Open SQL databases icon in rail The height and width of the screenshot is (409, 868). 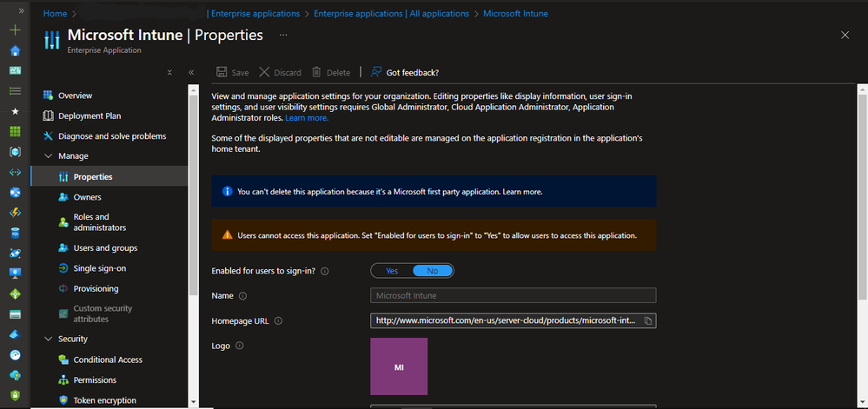(15, 233)
